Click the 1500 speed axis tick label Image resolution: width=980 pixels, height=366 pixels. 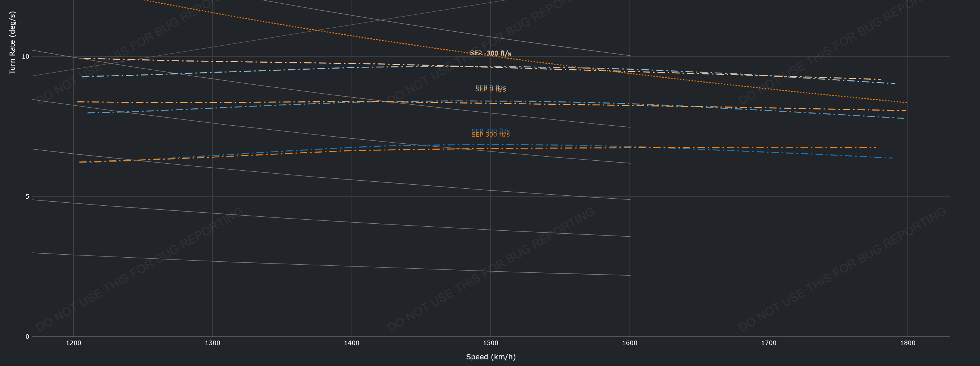[490, 343]
